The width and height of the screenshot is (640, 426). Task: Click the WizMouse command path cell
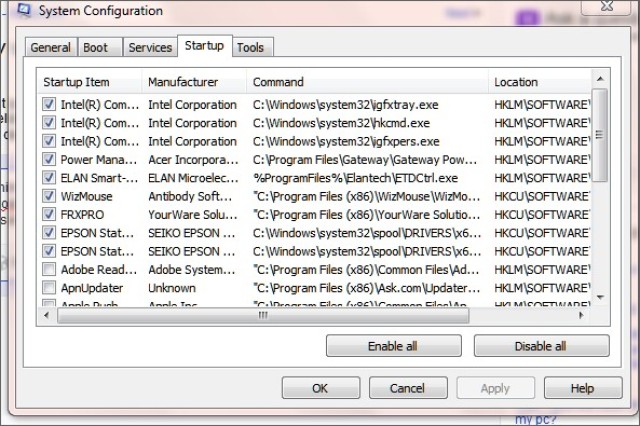tap(367, 196)
